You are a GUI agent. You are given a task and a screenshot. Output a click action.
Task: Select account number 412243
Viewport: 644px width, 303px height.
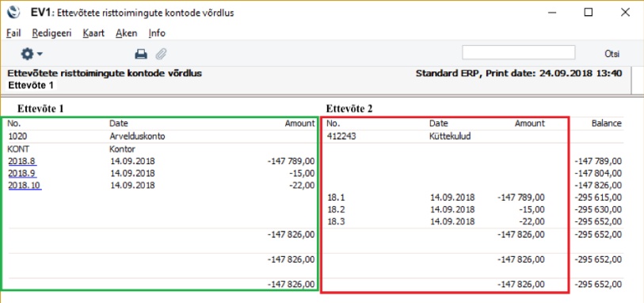click(341, 136)
